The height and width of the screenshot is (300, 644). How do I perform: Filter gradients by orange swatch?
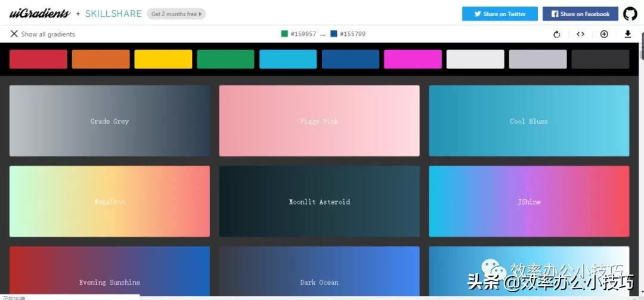(101, 59)
